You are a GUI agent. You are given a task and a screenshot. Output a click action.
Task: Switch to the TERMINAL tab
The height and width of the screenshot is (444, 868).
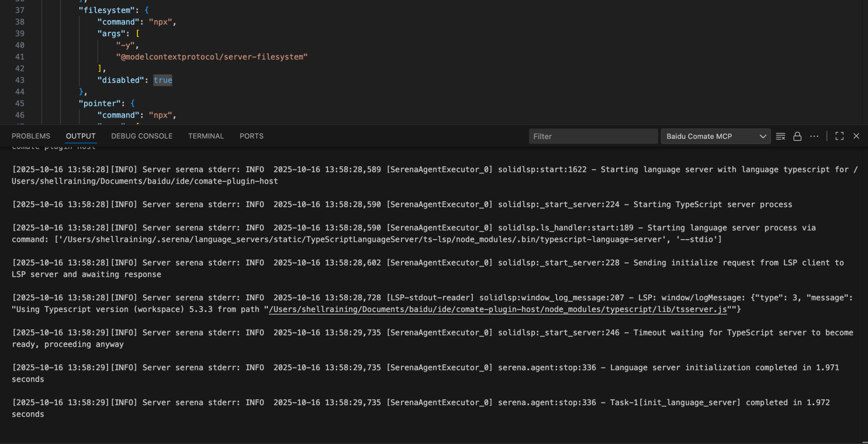206,136
